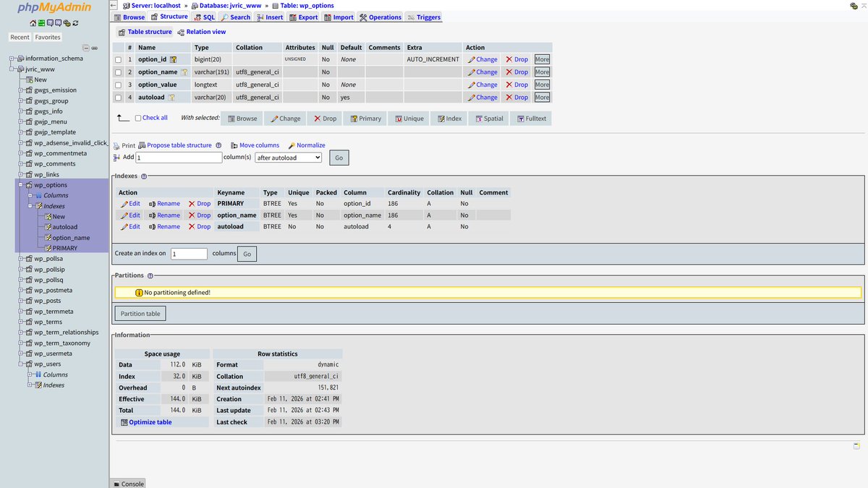The image size is (868, 488).
Task: Collapse the jvric_www database node
Action: pyautogui.click(x=12, y=69)
